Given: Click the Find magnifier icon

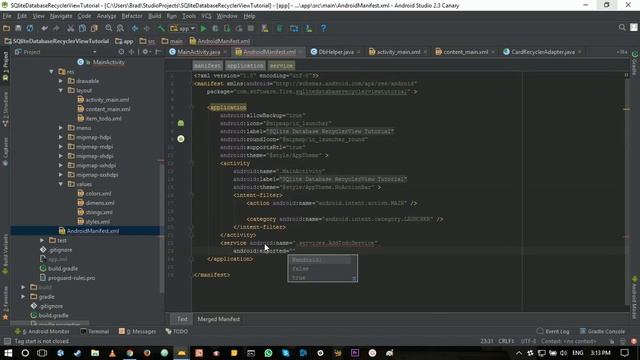Looking at the screenshot, I should point(109,28).
